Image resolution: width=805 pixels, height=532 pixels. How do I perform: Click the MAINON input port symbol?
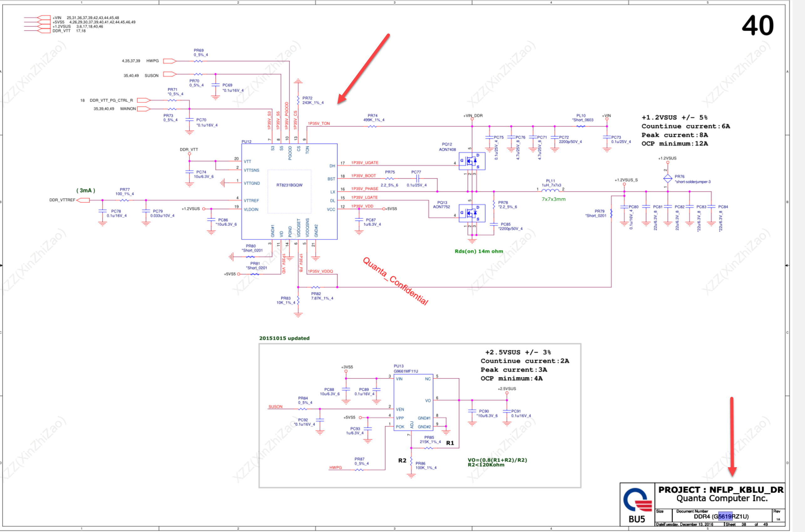(143, 109)
